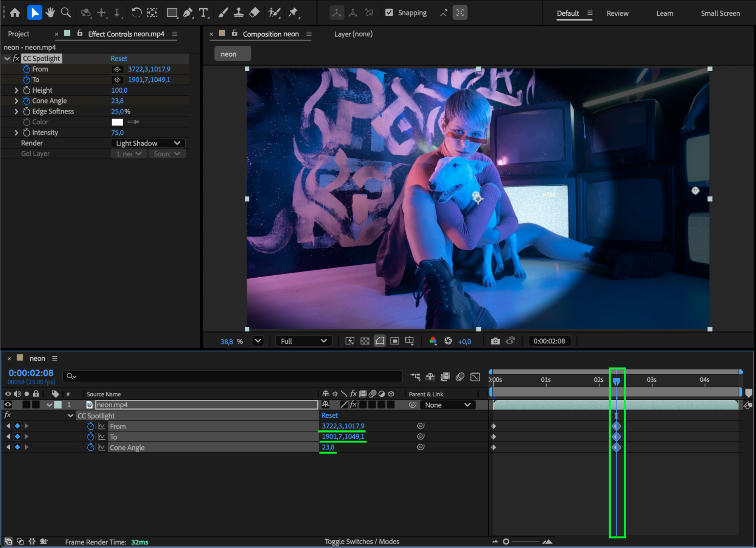The width and height of the screenshot is (756, 548).
Task: Select the Zoom tool
Action: 66,13
